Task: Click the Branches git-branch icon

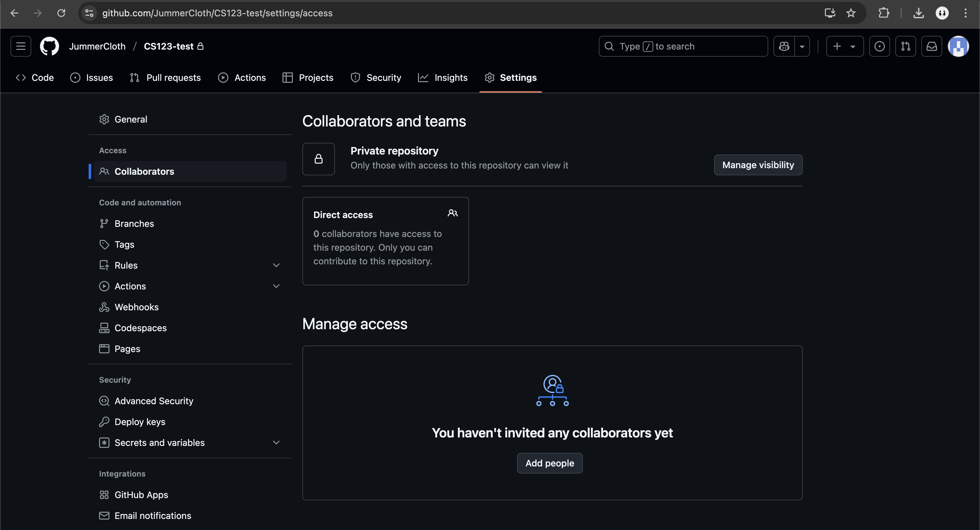Action: click(x=104, y=224)
